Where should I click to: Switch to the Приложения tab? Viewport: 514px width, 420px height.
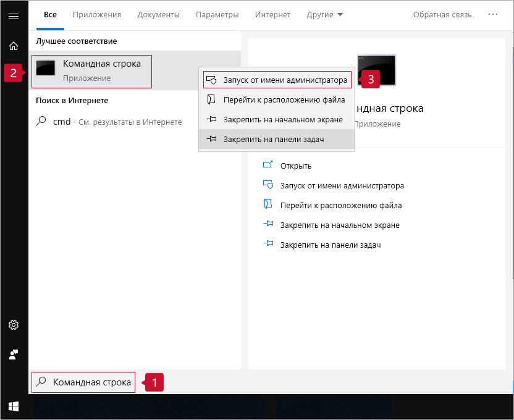[96, 14]
